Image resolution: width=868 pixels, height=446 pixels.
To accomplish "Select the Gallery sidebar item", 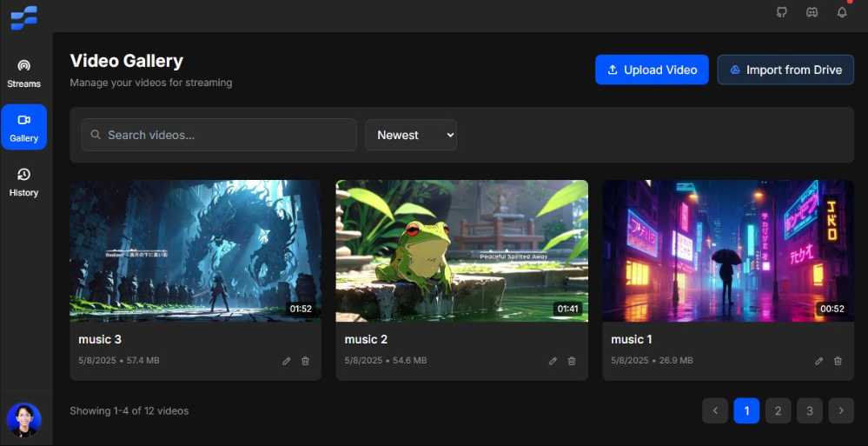I will 23,128.
